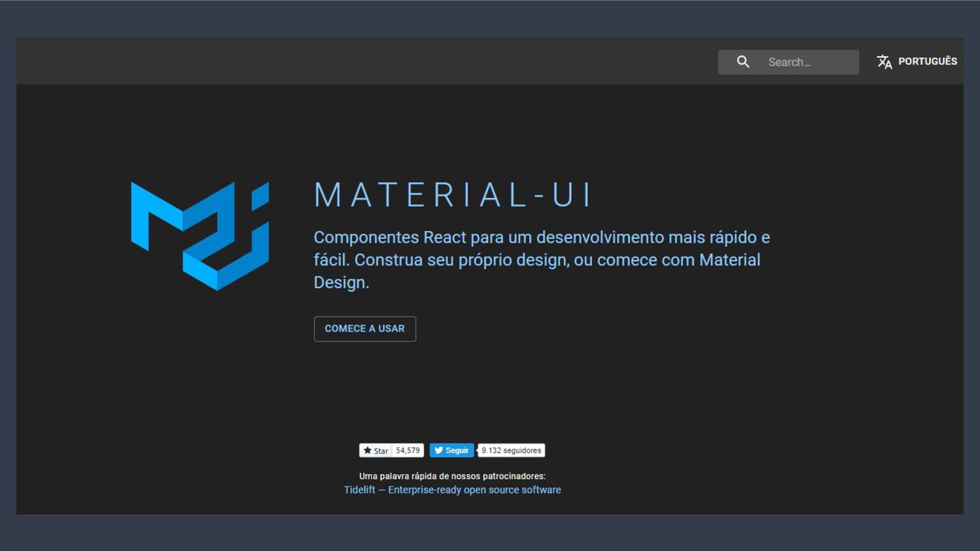Screen dimensions: 980x551
Task: Click the search magnifier icon
Action: pos(743,62)
